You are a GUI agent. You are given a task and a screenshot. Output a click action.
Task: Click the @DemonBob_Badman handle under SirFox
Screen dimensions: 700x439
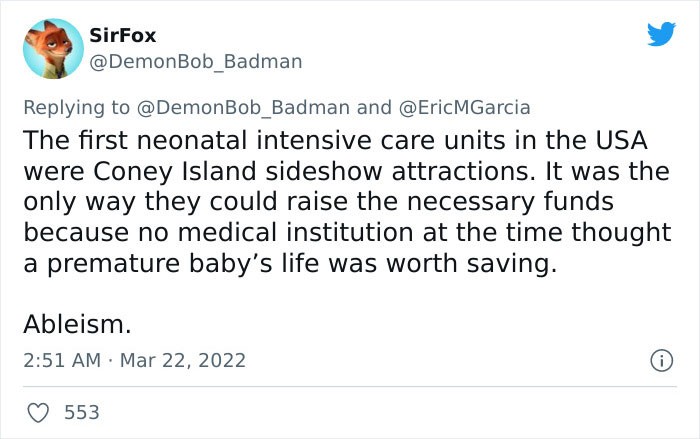tap(195, 62)
